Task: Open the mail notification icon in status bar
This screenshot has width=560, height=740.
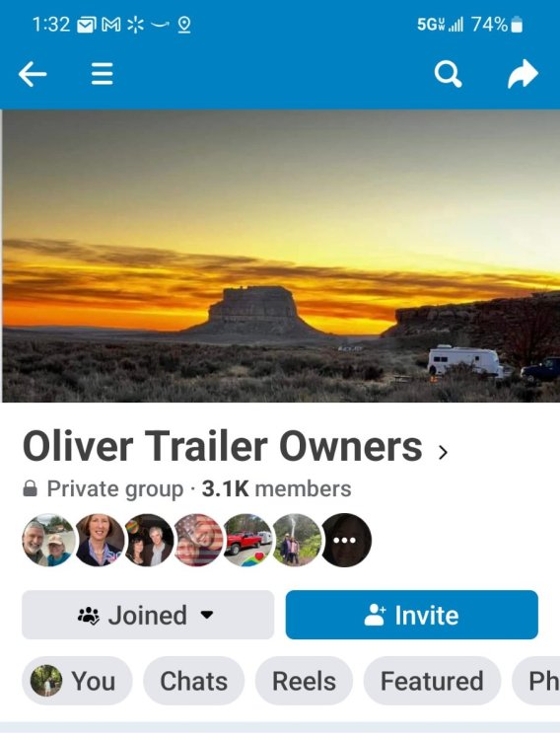Action: point(87,25)
